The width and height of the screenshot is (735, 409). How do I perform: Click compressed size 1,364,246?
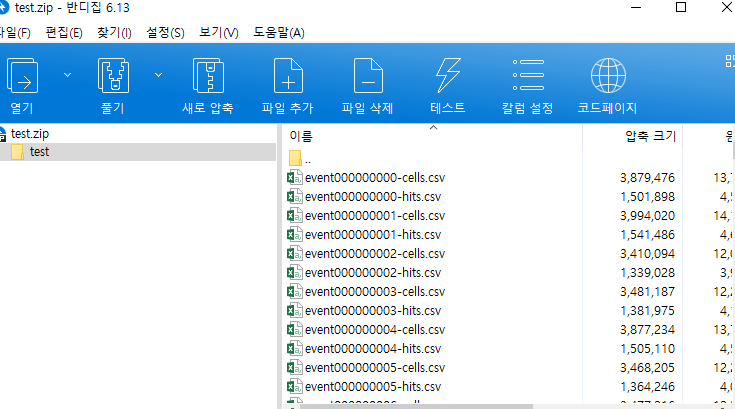pyautogui.click(x=647, y=387)
